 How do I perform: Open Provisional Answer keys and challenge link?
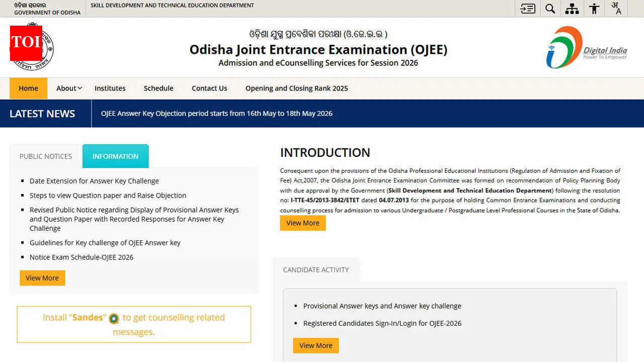tap(382, 306)
